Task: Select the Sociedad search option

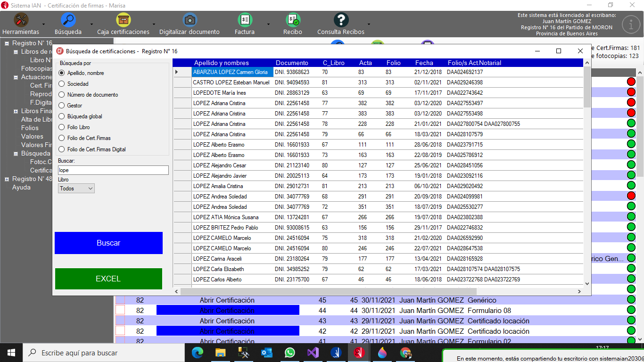Action: 62,84
